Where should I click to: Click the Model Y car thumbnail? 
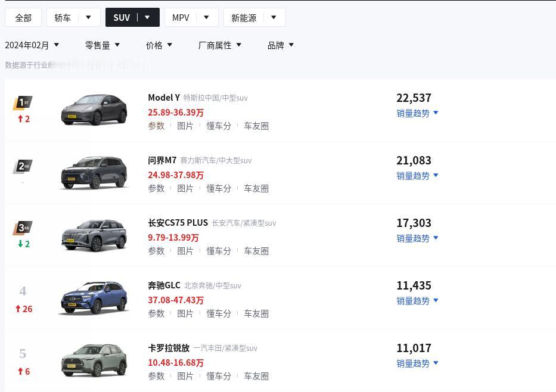coord(94,110)
